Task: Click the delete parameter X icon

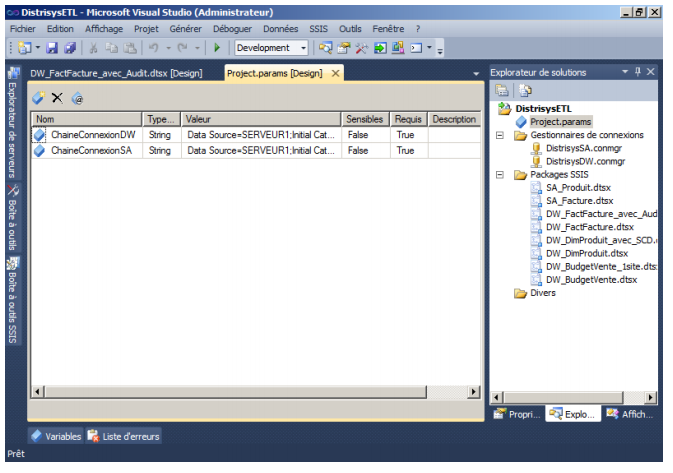Action: click(x=58, y=98)
